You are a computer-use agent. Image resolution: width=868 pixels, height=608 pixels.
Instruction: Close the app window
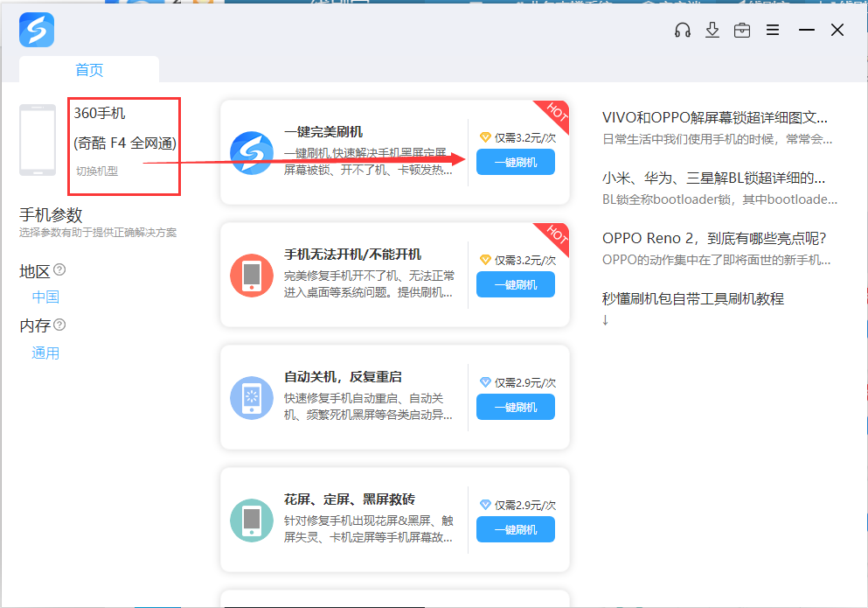(837, 30)
